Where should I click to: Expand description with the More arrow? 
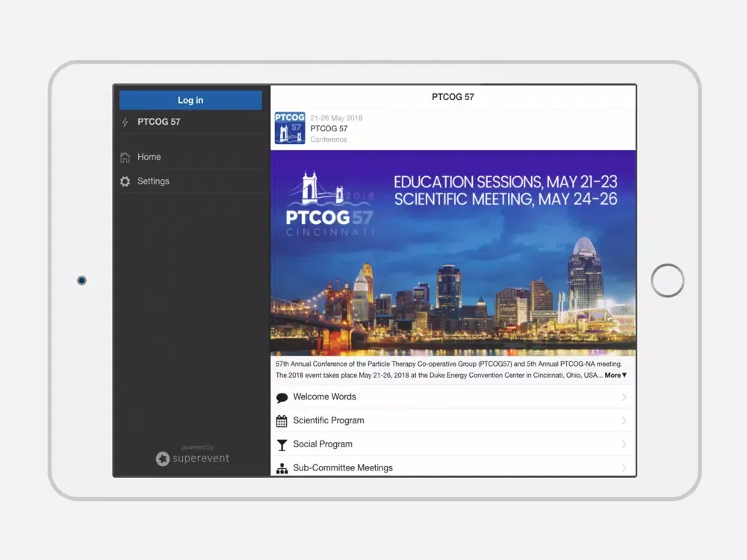[x=616, y=376]
